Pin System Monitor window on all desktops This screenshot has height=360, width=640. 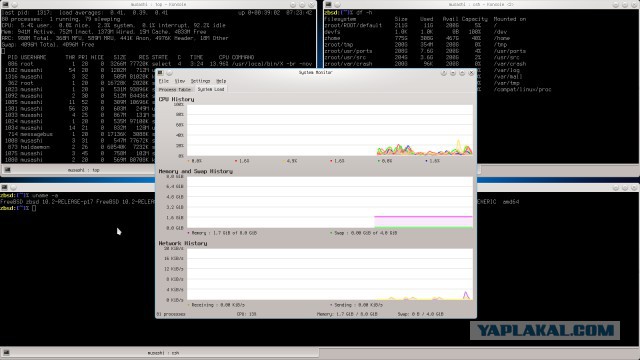(169, 73)
